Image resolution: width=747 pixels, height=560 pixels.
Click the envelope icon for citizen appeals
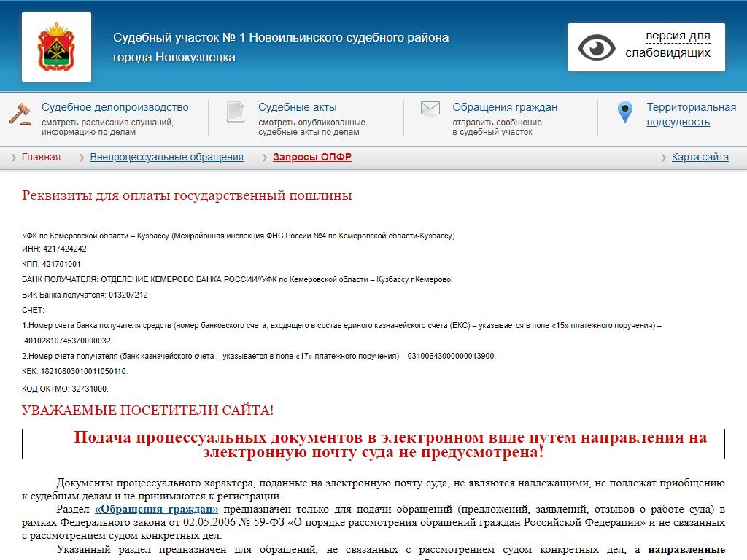coord(430,109)
